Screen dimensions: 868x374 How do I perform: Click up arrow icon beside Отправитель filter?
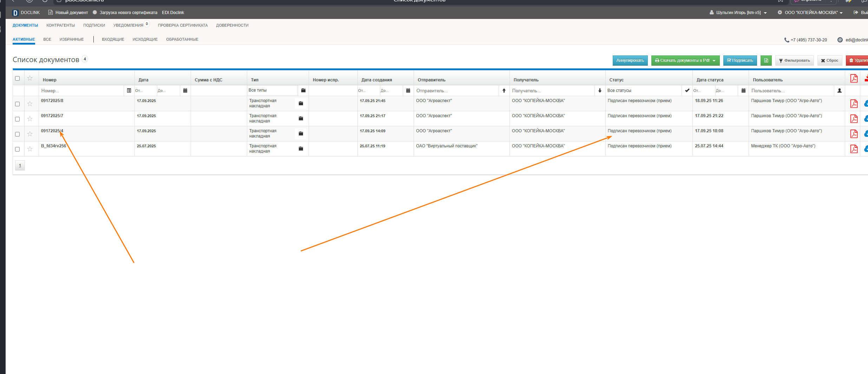[x=504, y=91]
